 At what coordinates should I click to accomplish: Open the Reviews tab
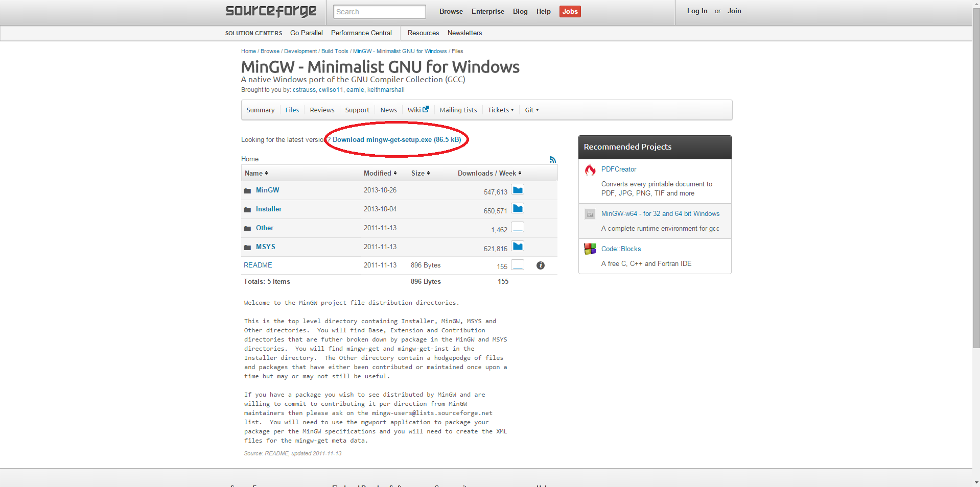pos(322,110)
